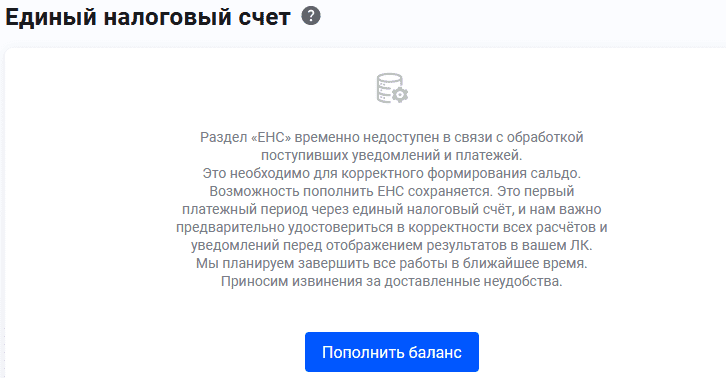Image resolution: width=726 pixels, height=378 pixels.
Task: Click the sentence Мы планируем завершить все работы
Action: tap(392, 263)
